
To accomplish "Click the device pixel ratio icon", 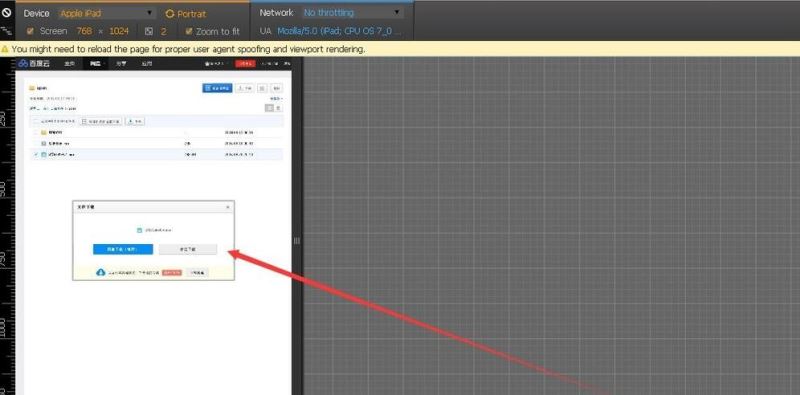I will click(148, 31).
